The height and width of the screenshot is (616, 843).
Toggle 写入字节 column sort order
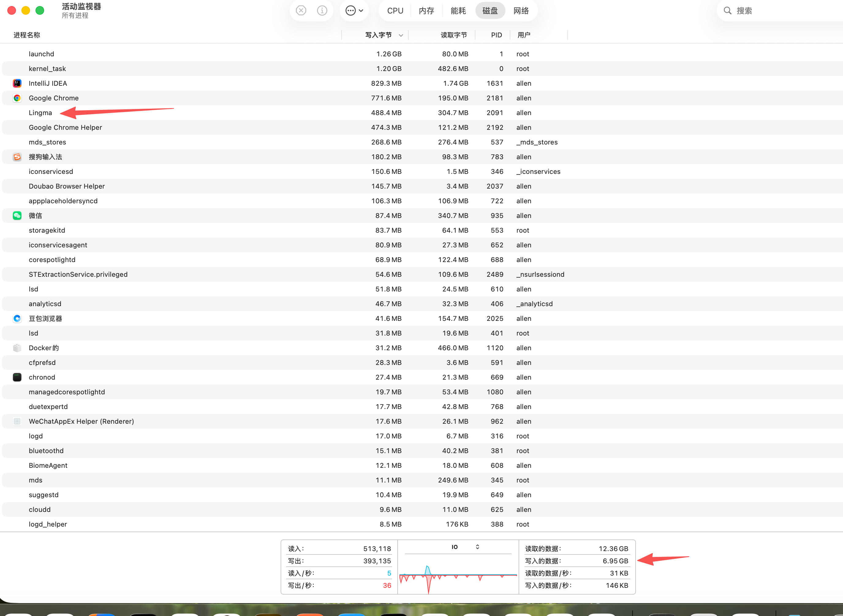click(378, 35)
